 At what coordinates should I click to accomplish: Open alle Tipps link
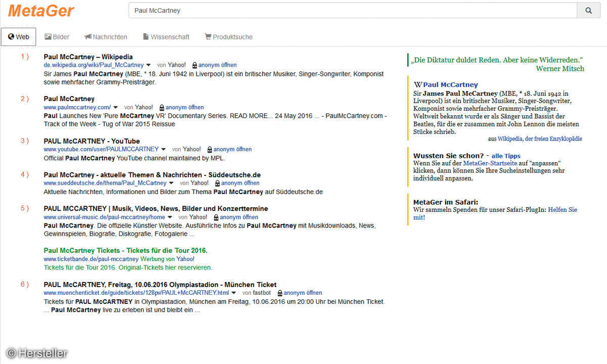[x=506, y=156]
